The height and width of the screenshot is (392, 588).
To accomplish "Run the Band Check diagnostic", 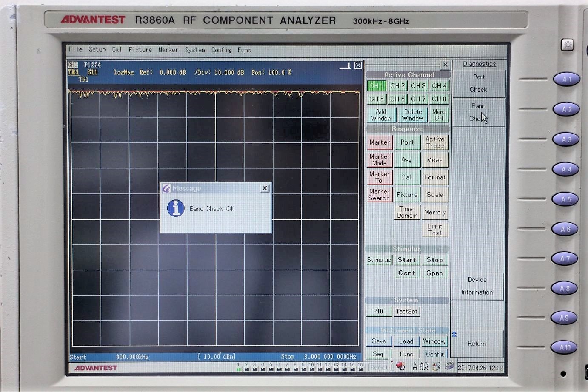I will click(479, 112).
